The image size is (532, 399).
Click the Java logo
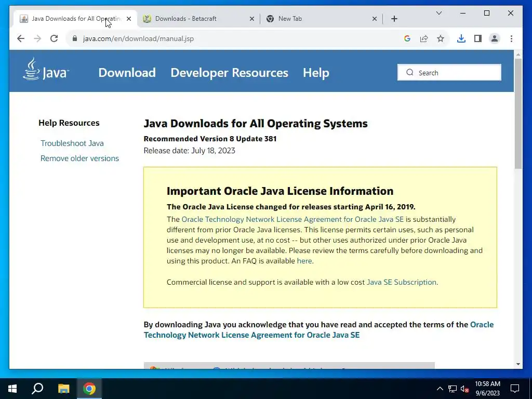coord(46,69)
